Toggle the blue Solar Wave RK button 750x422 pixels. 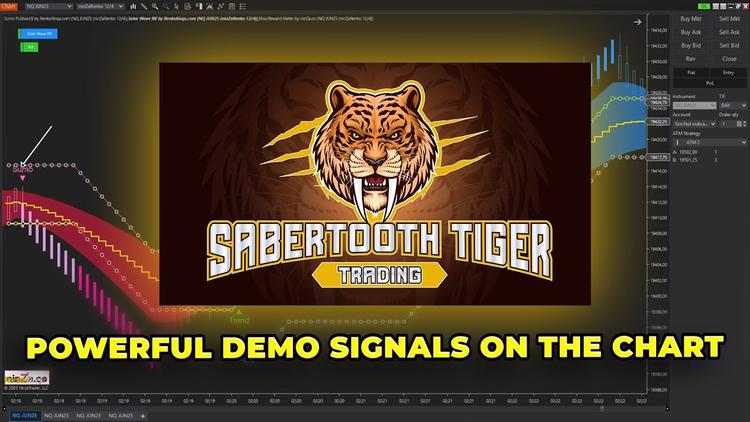(x=39, y=33)
